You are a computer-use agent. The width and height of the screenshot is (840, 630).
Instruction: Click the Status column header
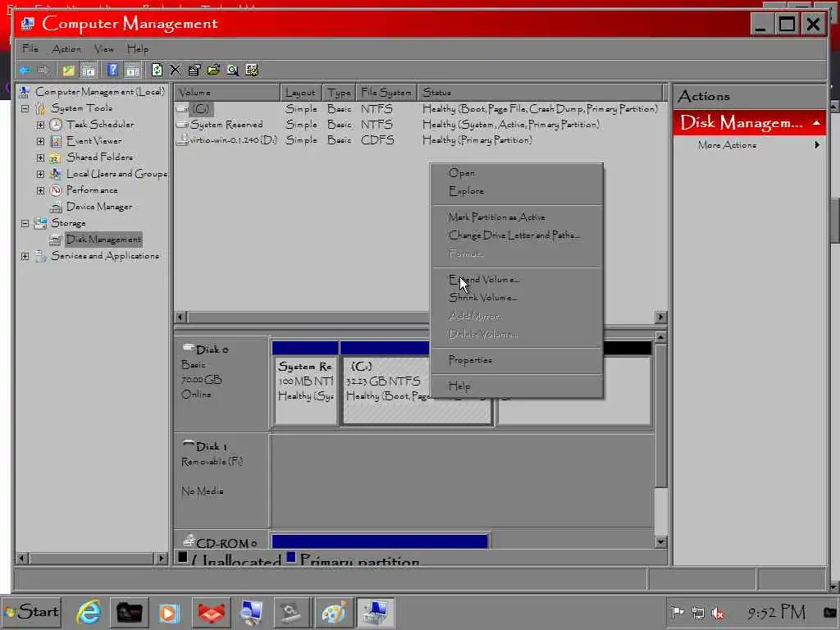click(x=540, y=92)
